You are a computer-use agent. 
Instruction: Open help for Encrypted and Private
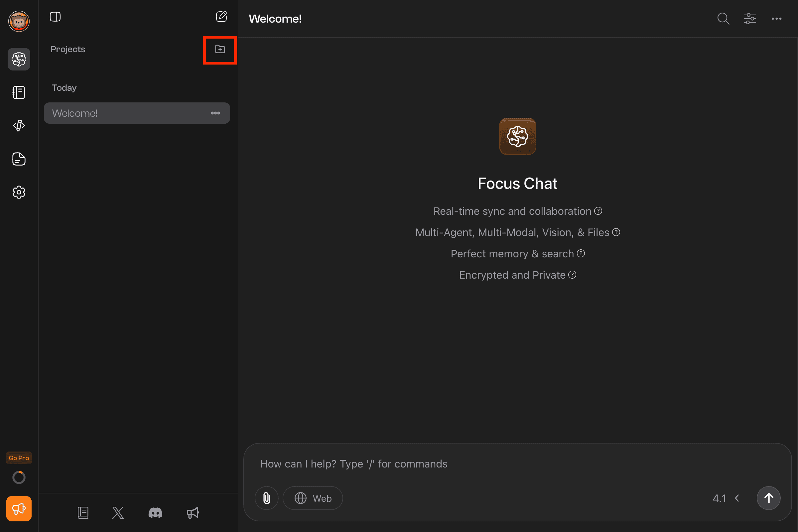coord(572,275)
